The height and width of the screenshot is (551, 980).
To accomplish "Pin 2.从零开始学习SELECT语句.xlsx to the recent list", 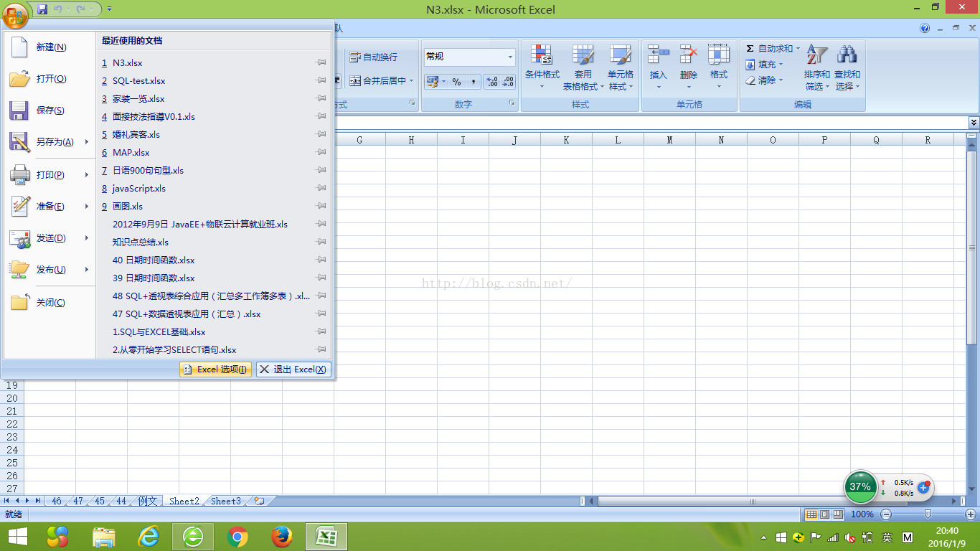I will click(x=321, y=350).
